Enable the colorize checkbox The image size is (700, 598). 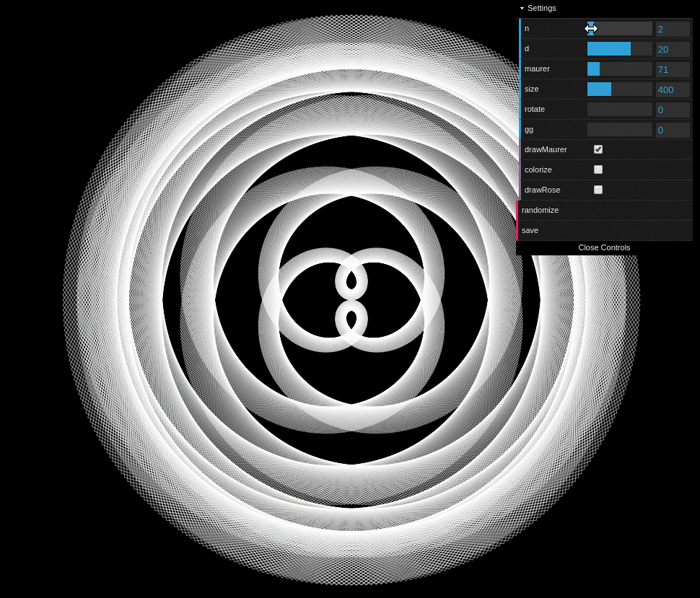coord(598,170)
